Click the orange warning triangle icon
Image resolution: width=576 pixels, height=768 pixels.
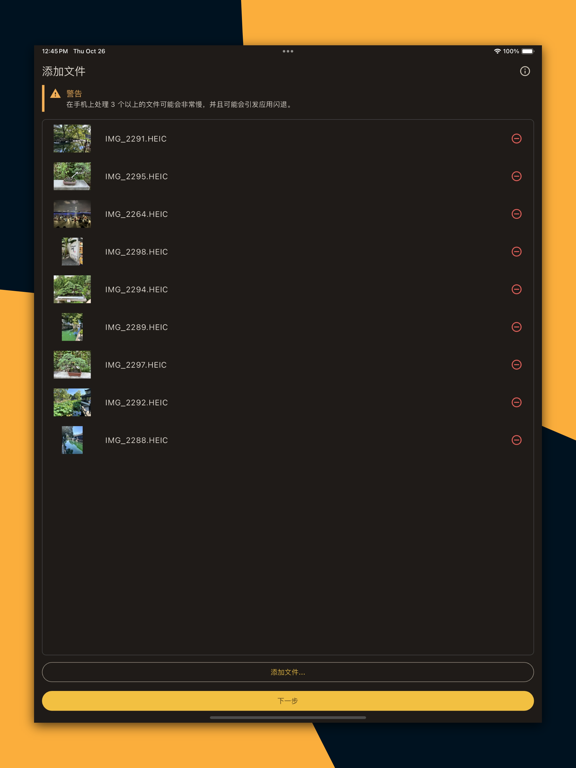click(55, 94)
